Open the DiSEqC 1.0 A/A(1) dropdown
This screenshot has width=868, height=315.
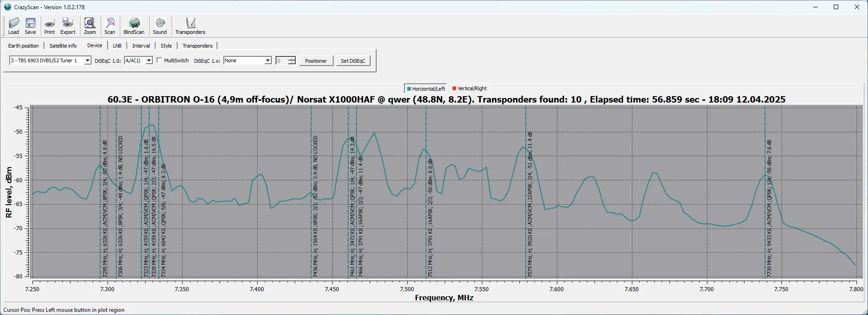coord(149,60)
